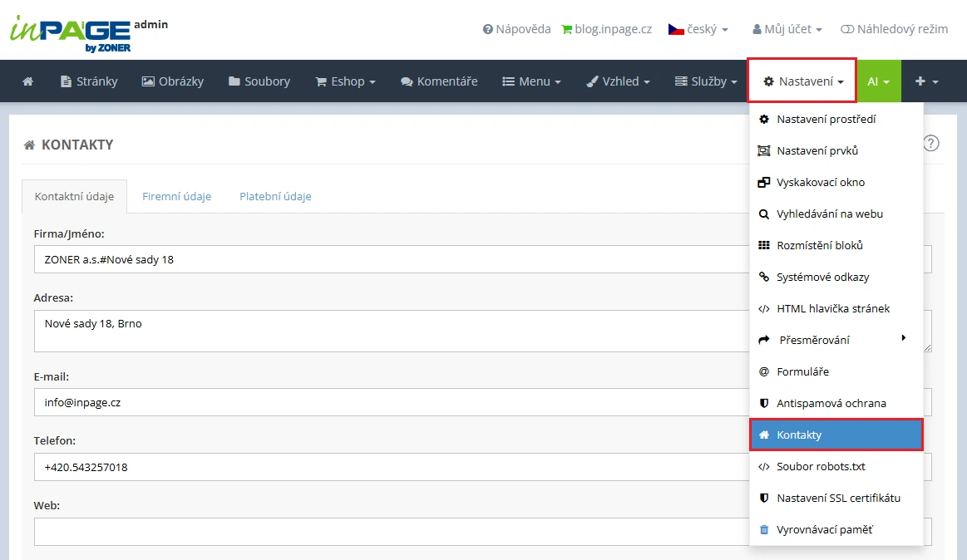Click the home icon in navigation bar

click(28, 81)
